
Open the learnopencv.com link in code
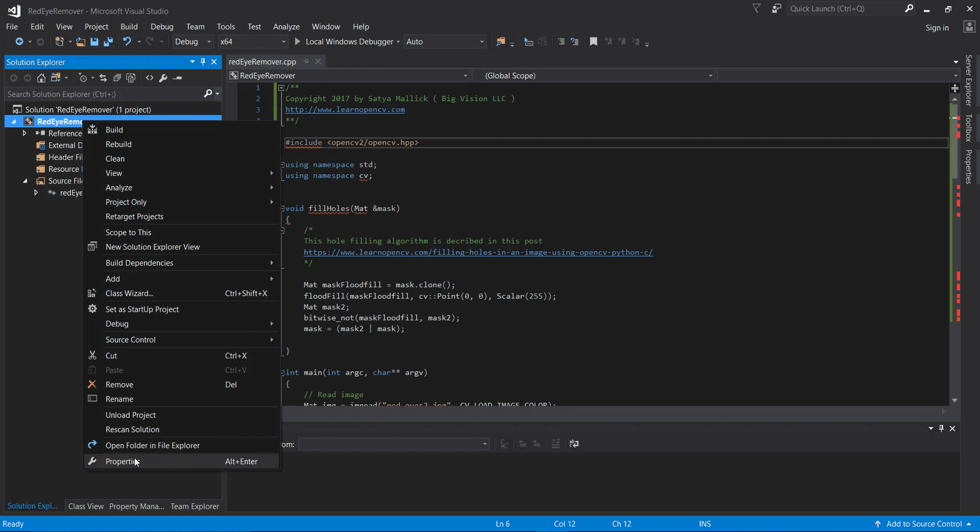[345, 109]
